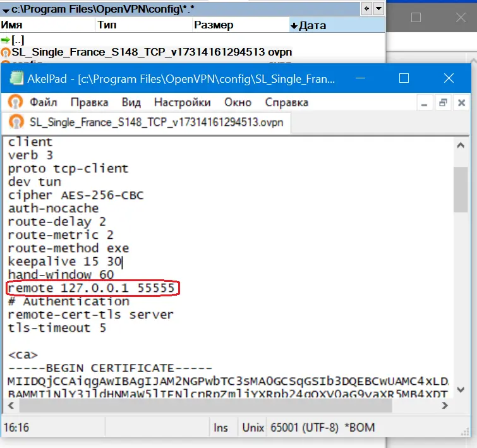The height and width of the screenshot is (448, 477).
Task: Click the 'keepalive 15 30' line
Action: point(65,261)
